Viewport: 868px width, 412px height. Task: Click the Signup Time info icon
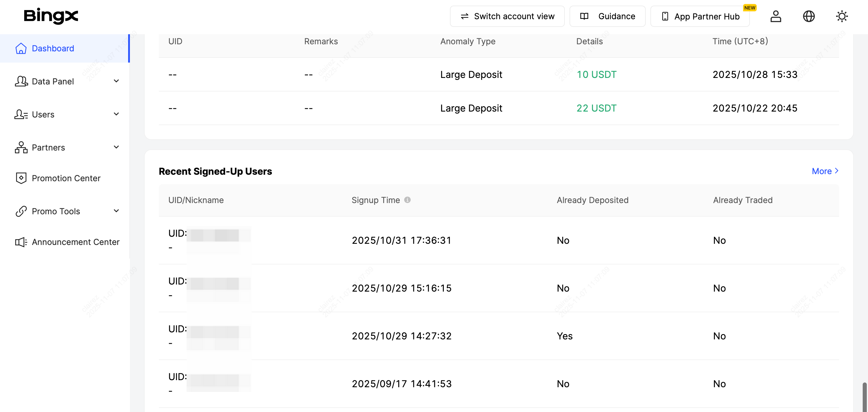pos(407,200)
